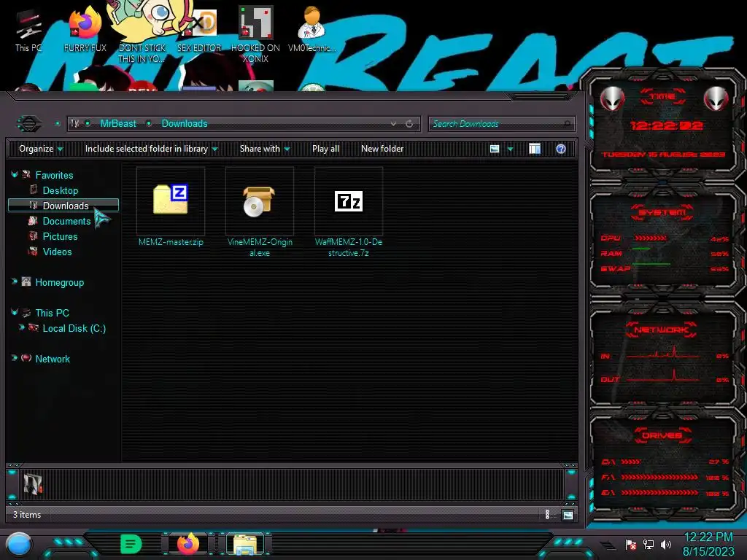This screenshot has height=560, width=747.
Task: Select Local Disk (C:) in navigation pane
Action: 74,329
